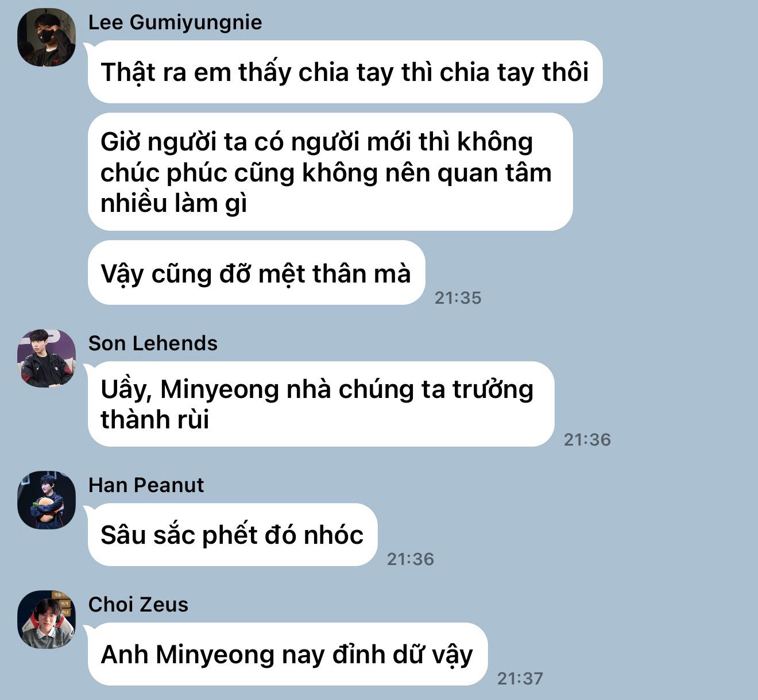Viewport: 758px width, 700px height.
Task: Open Choi Zeus's profile avatar
Action: click(x=47, y=620)
